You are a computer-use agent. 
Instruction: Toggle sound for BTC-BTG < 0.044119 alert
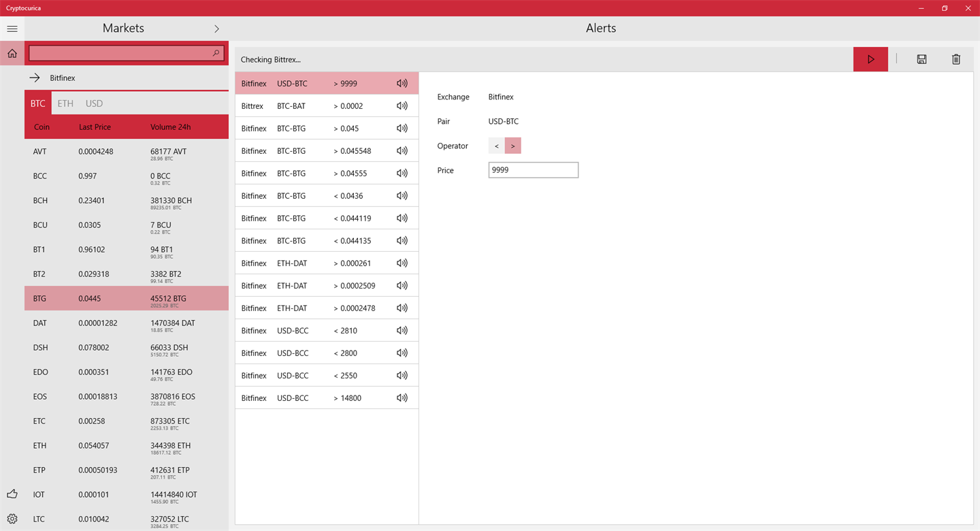402,218
